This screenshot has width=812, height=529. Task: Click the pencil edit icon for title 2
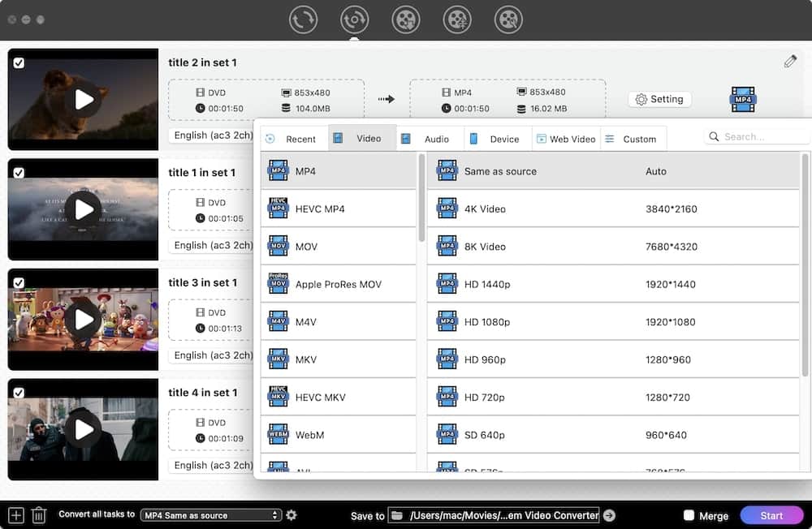[790, 62]
